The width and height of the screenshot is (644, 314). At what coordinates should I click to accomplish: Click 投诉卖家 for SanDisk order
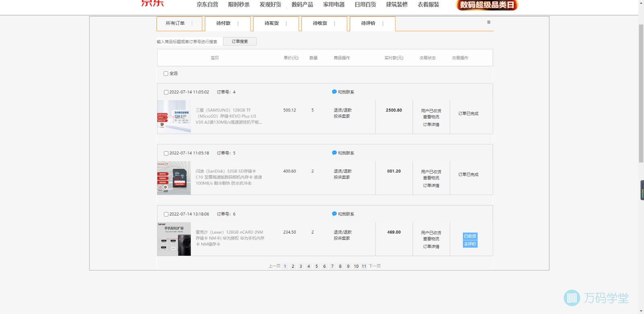(342, 177)
